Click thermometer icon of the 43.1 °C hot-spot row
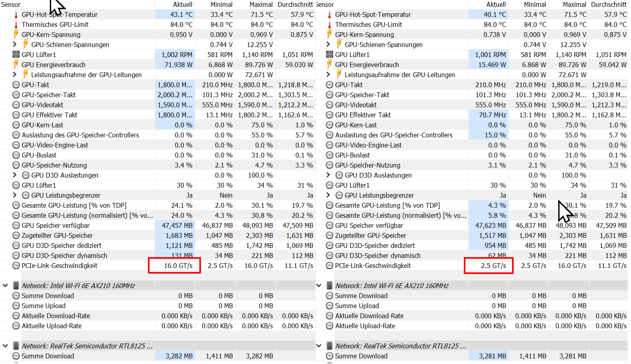The height and width of the screenshot is (364, 631). [x=16, y=14]
